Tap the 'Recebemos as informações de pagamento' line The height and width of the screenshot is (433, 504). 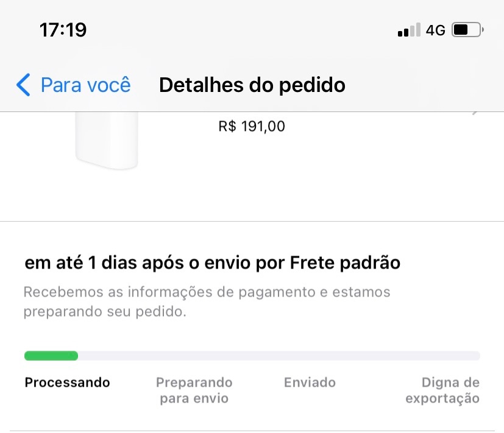[x=206, y=292]
